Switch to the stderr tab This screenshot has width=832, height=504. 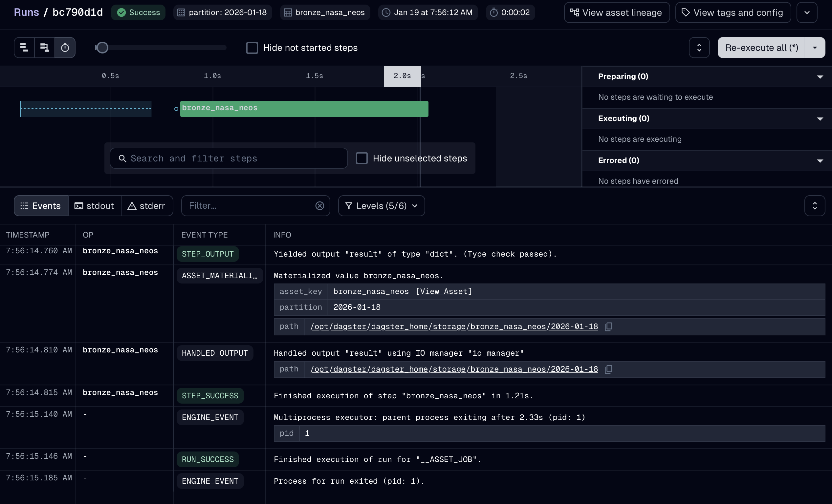coord(147,206)
